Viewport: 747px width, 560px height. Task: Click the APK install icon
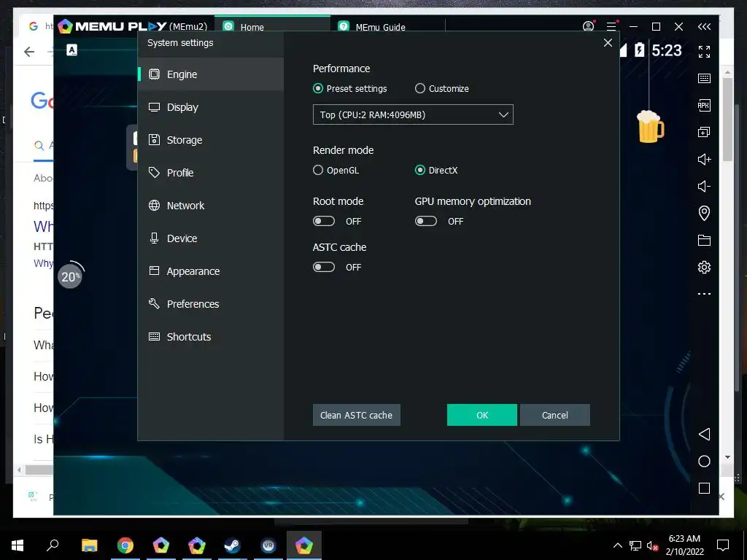point(704,105)
